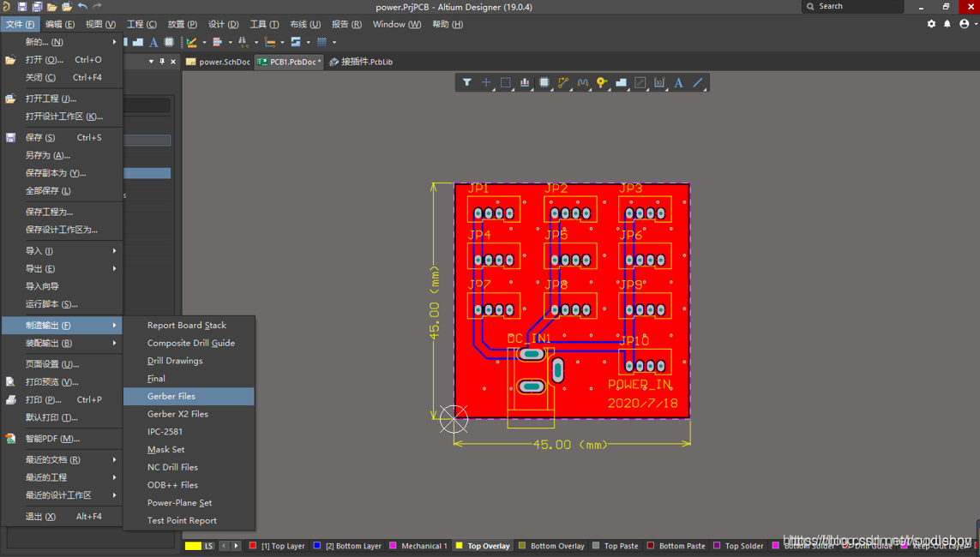
Task: Click the open folder icon in title bar
Action: tap(52, 7)
